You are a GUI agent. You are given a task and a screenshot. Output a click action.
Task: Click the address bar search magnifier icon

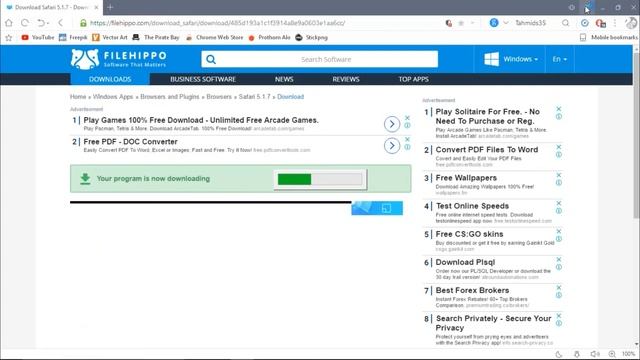coord(565,23)
